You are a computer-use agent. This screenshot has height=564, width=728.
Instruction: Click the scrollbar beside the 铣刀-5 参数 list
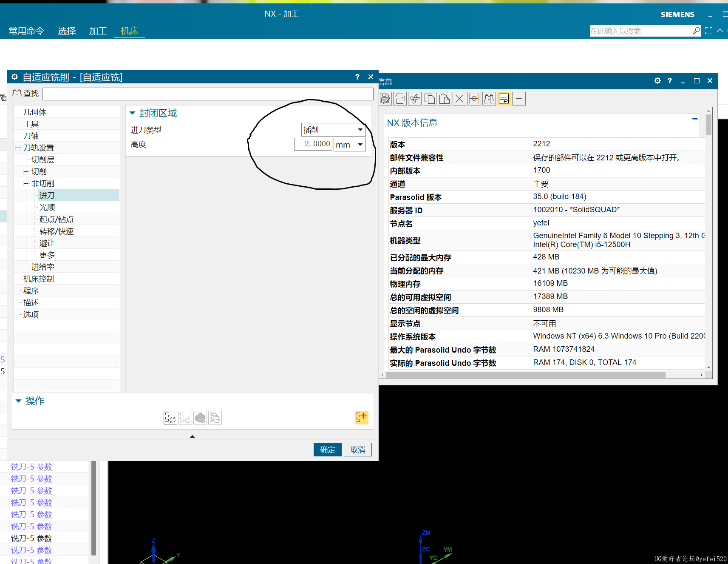93,508
